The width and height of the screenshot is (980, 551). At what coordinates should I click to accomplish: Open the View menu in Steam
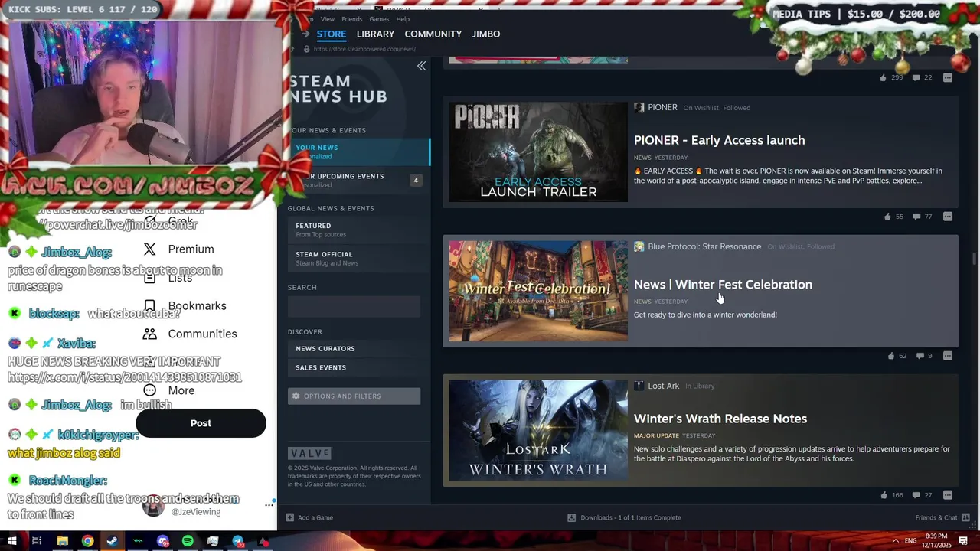327,19
